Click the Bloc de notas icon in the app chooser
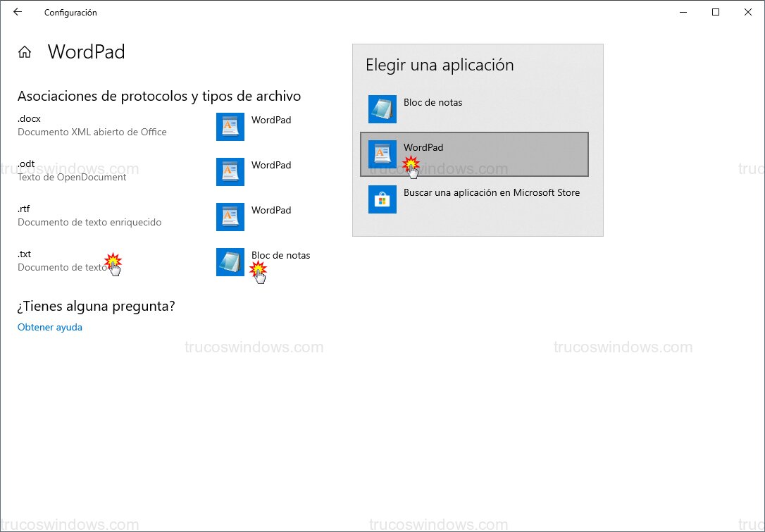765x532 pixels. 382,109
